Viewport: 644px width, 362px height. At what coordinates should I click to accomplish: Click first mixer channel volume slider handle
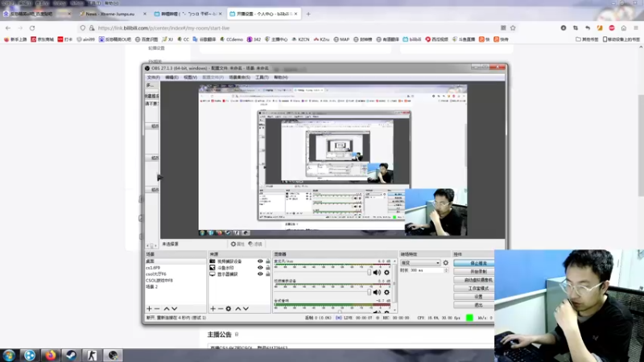pyautogui.click(x=369, y=273)
